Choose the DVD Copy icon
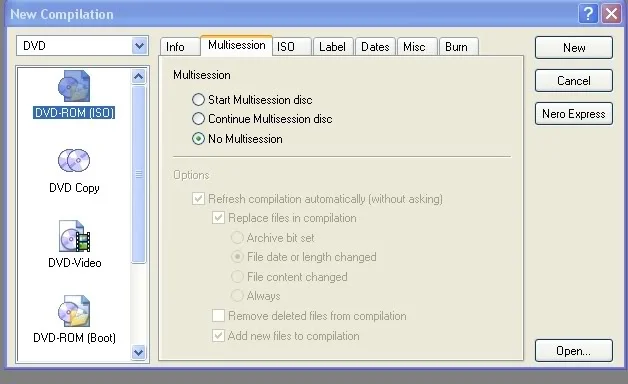 pos(74,160)
